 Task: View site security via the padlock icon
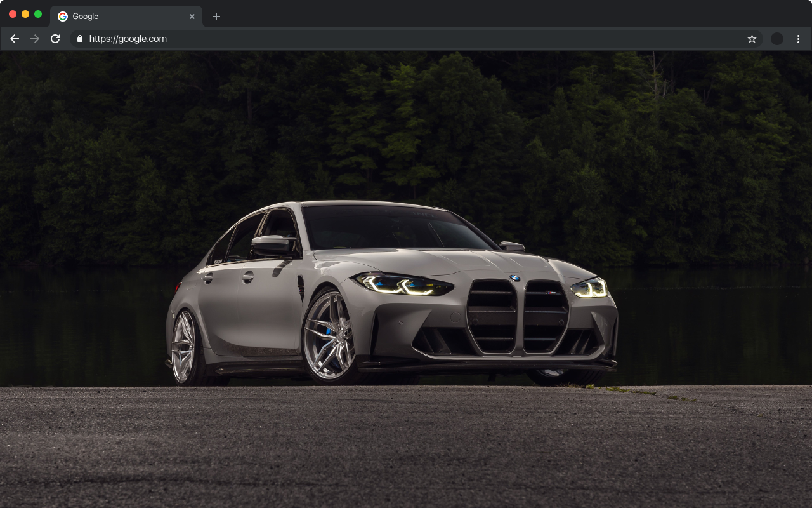79,39
